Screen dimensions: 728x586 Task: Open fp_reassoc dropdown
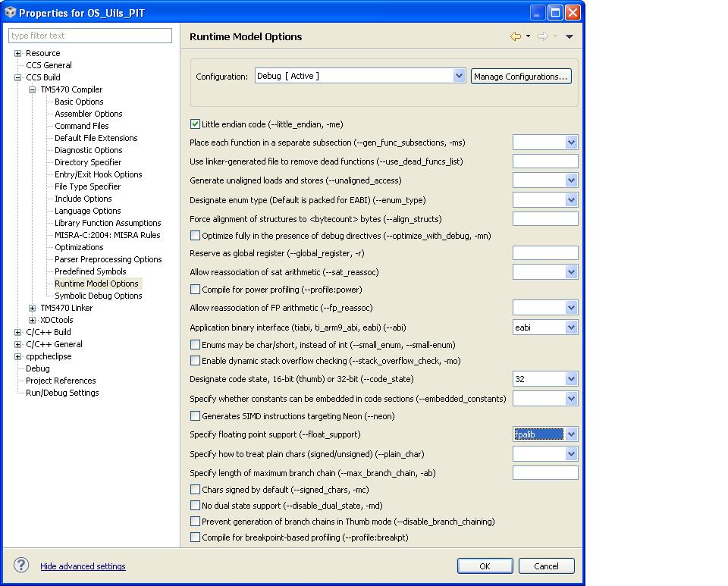(571, 307)
